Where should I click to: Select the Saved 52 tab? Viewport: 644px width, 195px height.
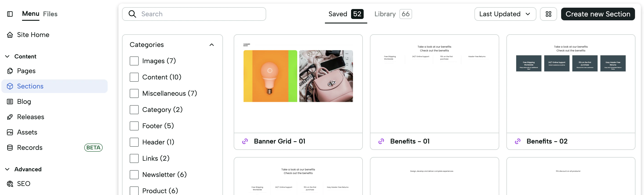tap(346, 14)
